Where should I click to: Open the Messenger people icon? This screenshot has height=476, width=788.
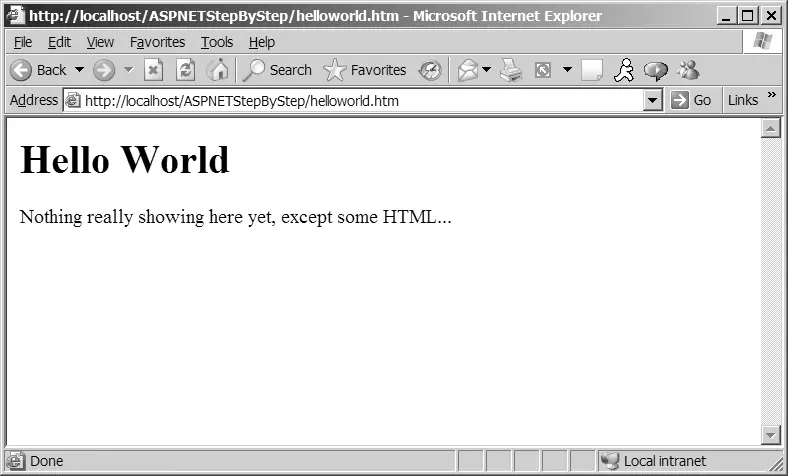(688, 70)
